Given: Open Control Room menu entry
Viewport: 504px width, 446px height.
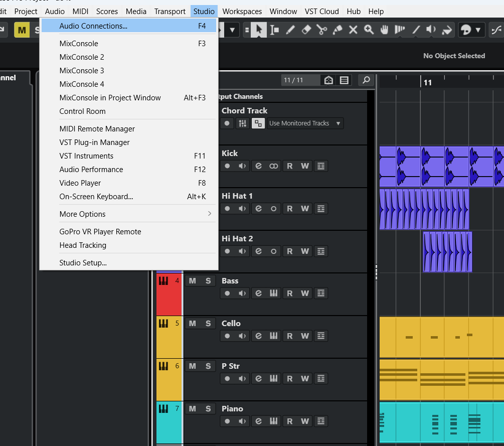Looking at the screenshot, I should 128,111.
